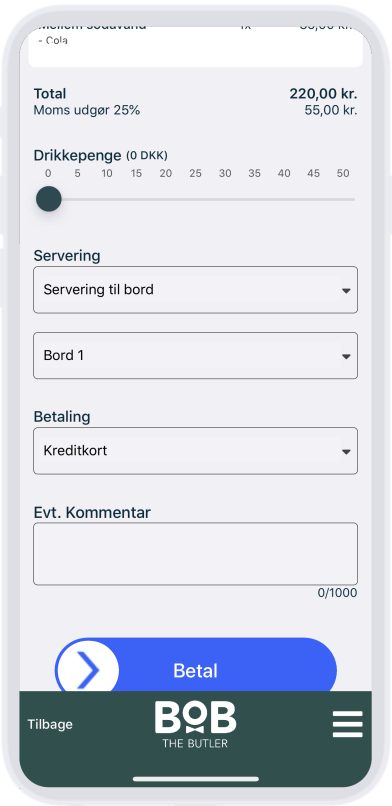Screen dimensions: 392x806
Task: Go back with Tilbage
Action: tap(50, 724)
